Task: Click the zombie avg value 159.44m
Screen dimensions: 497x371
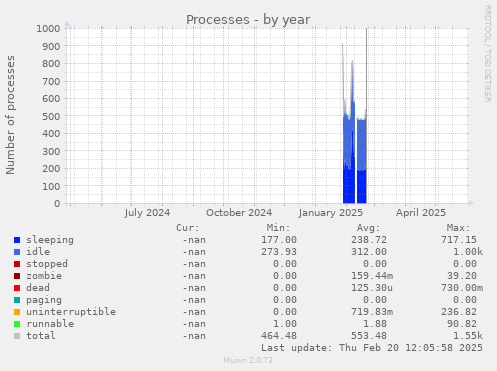Action: (372, 276)
